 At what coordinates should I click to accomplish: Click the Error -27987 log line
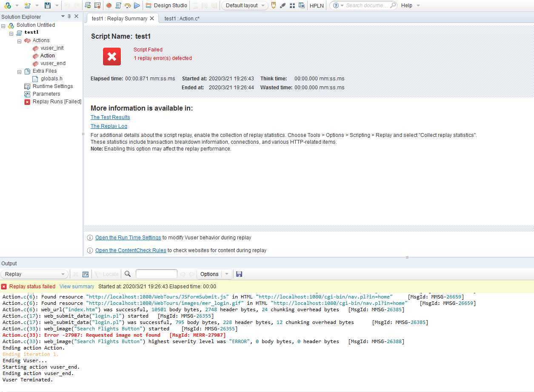click(x=114, y=335)
